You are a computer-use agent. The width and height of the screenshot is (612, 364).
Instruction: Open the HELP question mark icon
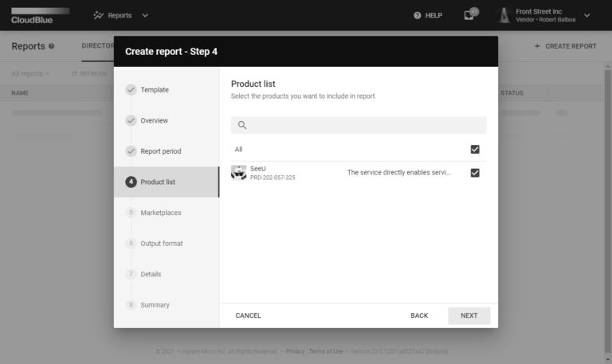tap(418, 15)
